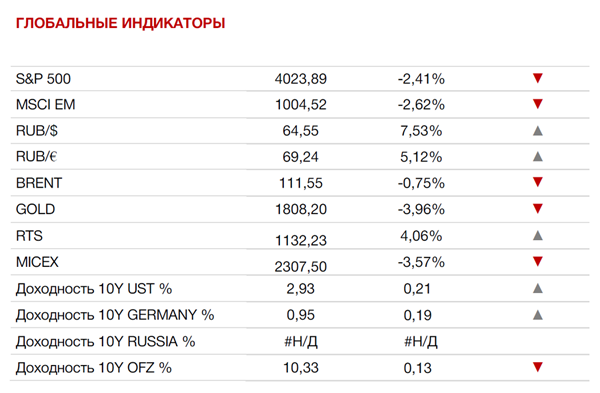Click the MICEX change -3,57%

[x=421, y=262]
